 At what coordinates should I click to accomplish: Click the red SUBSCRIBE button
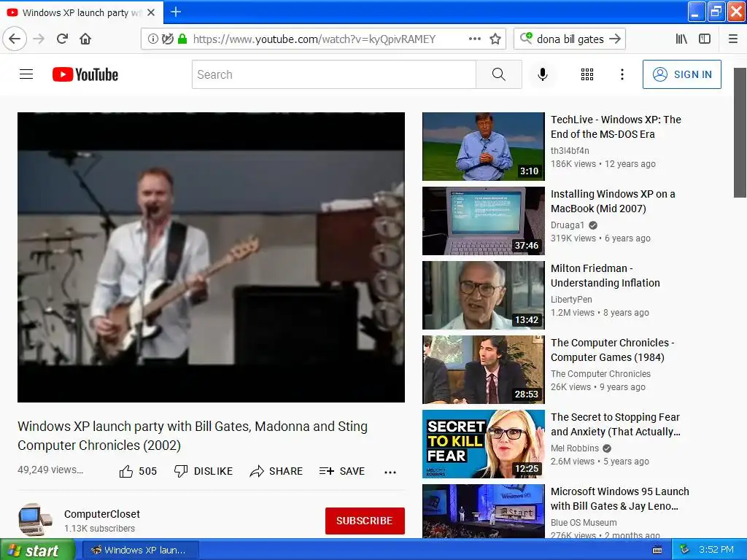click(365, 521)
